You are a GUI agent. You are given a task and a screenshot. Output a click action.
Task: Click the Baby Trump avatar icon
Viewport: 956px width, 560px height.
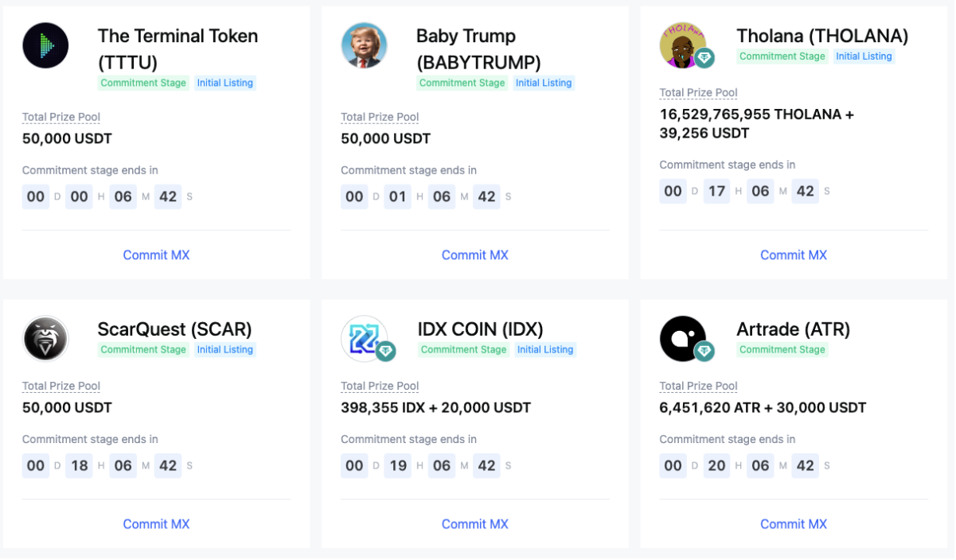[364, 45]
